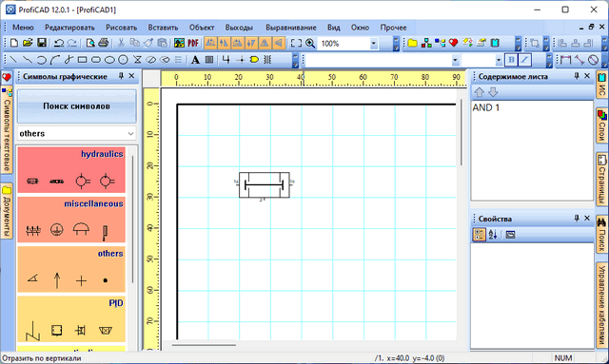Open the Меню menu
Image resolution: width=609 pixels, height=364 pixels.
(x=23, y=28)
